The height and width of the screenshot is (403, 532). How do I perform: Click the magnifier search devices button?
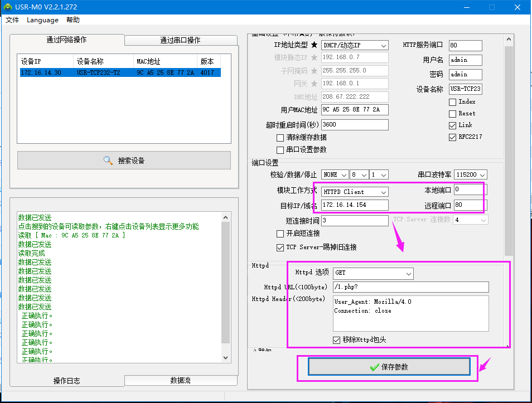coord(124,161)
